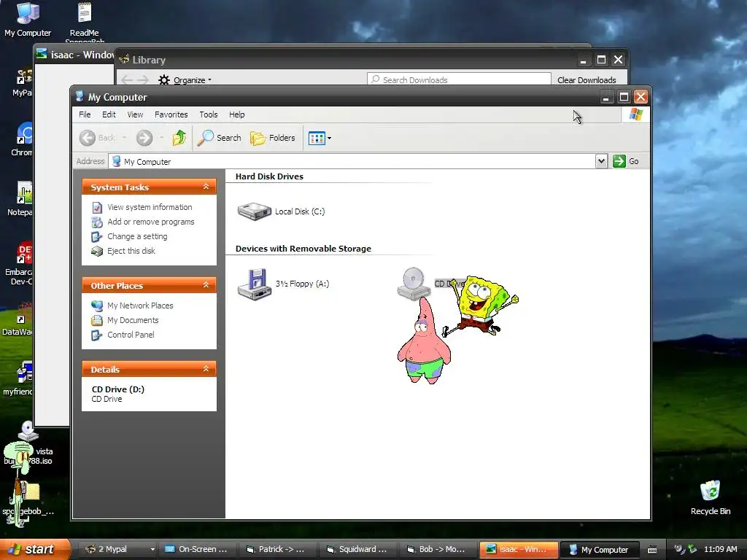Viewport: 747px width, 560px height.
Task: Switch to Patrick taskbar item
Action: pos(278,549)
